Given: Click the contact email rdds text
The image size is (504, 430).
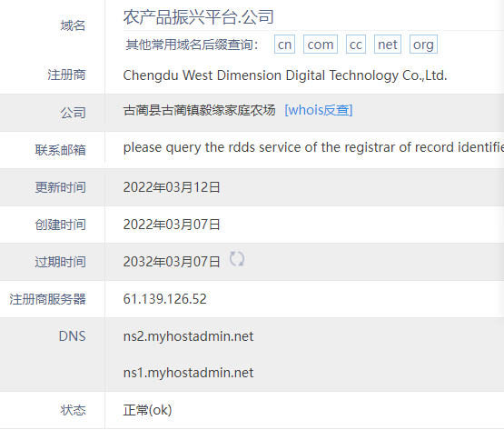Looking at the screenshot, I should tap(313, 147).
